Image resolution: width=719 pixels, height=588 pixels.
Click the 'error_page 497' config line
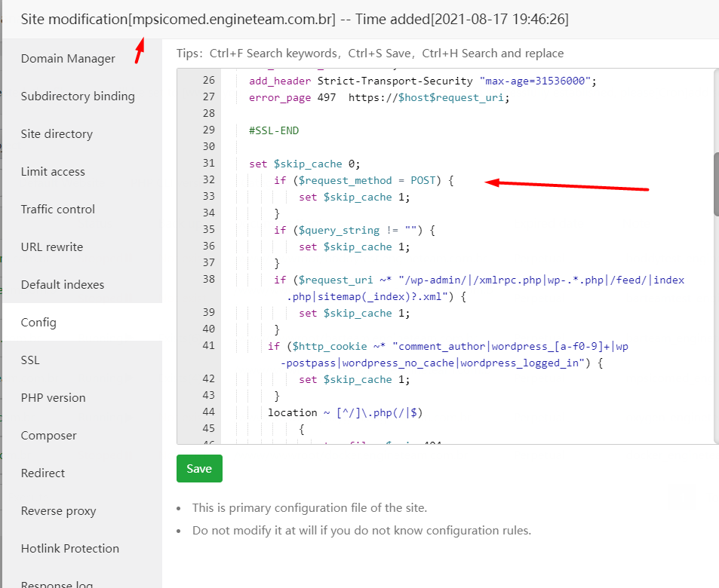[379, 97]
